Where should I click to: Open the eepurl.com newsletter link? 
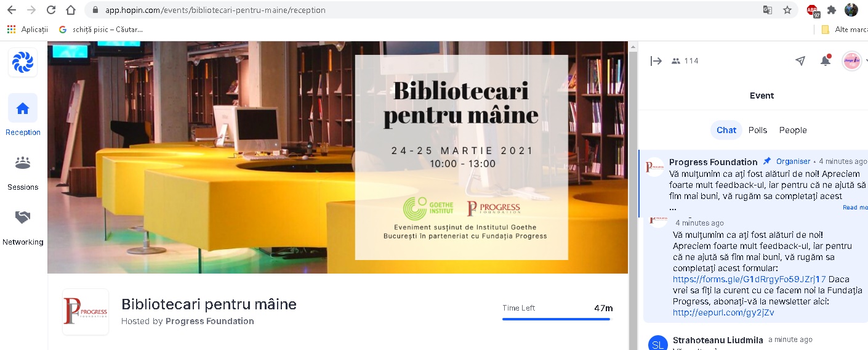723,312
